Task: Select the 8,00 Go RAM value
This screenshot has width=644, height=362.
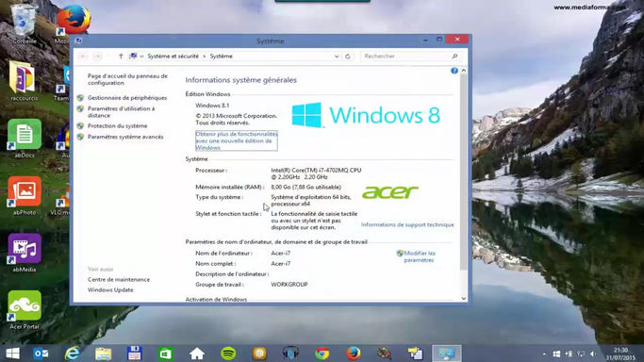Action: (306, 187)
